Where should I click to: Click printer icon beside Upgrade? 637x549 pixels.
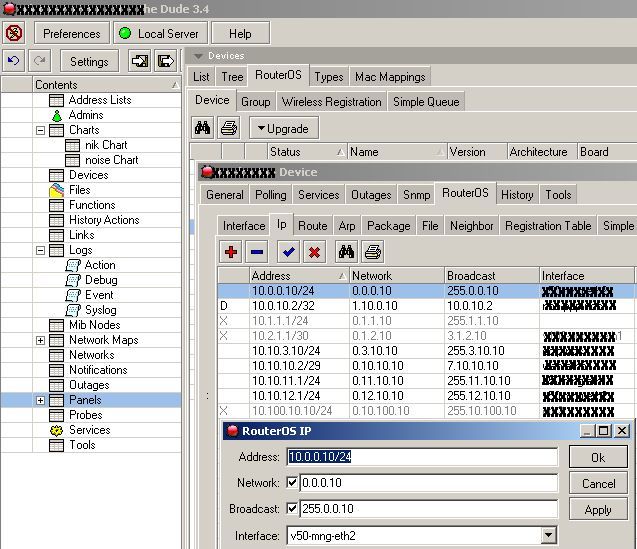[229, 128]
